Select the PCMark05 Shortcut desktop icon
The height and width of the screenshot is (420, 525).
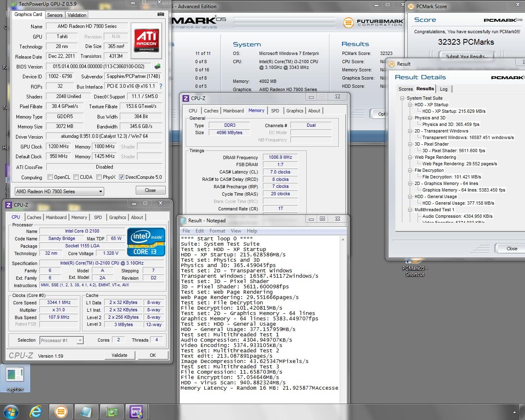(415, 268)
